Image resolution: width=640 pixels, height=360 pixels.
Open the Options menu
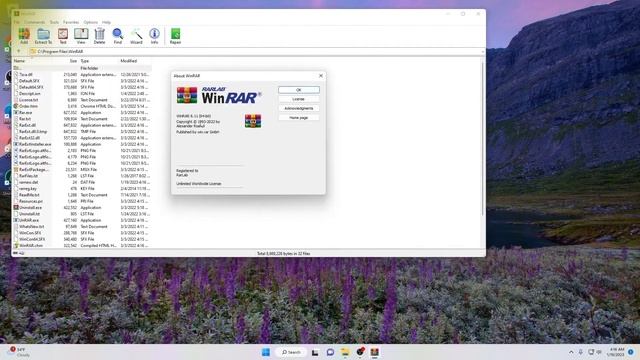[91, 22]
